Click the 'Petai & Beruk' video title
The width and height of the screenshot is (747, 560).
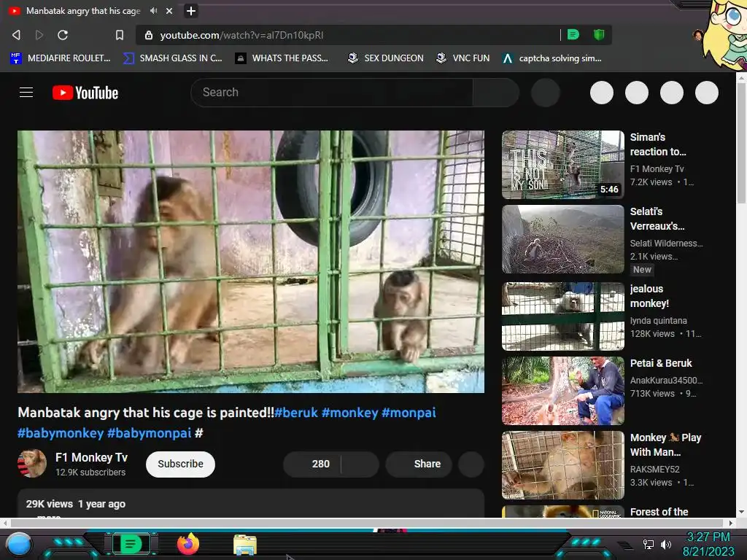661,363
